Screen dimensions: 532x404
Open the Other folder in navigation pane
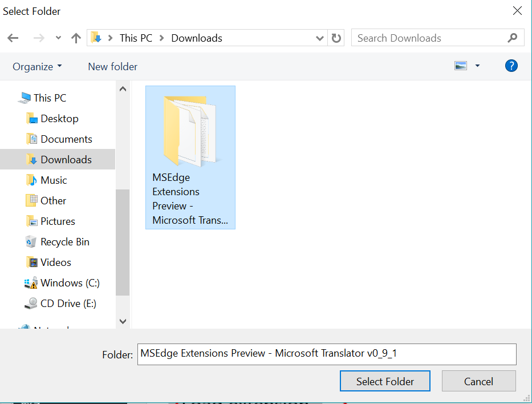point(53,201)
